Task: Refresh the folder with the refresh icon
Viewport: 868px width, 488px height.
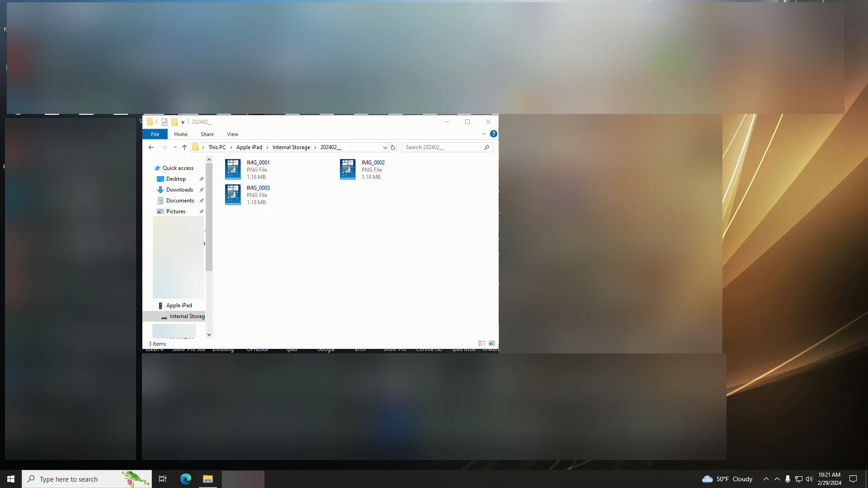Action: point(393,147)
